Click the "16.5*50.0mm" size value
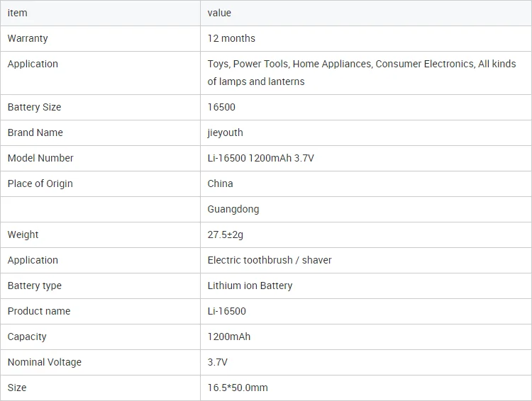The height and width of the screenshot is (401, 532). [238, 388]
